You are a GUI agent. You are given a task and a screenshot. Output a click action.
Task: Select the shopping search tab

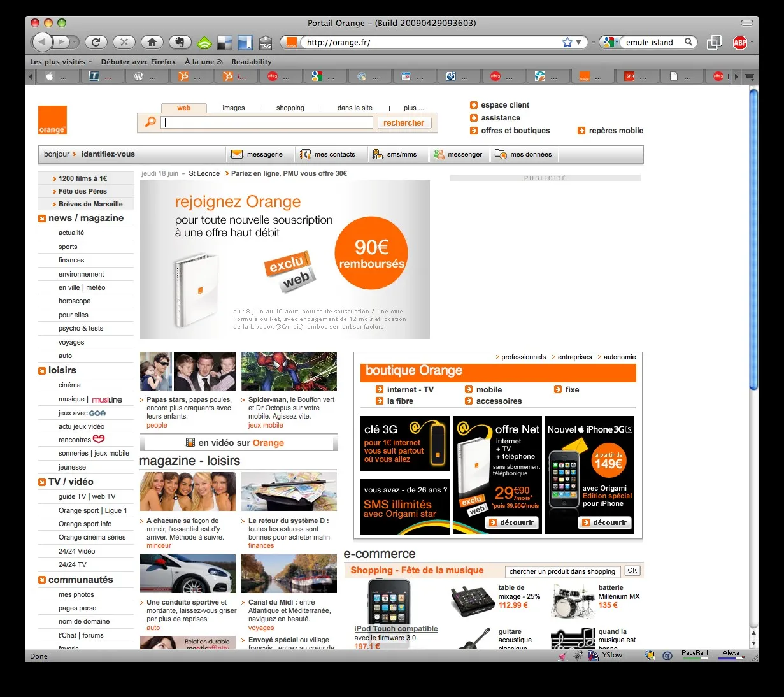290,108
